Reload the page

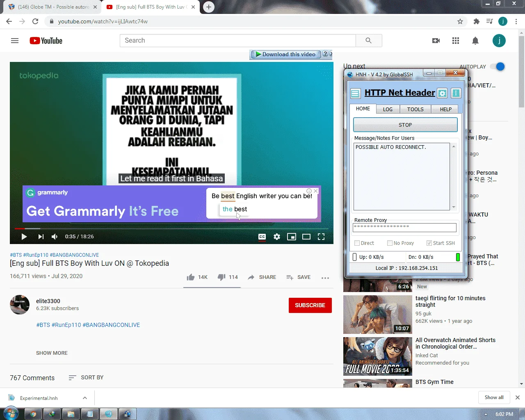pos(35,21)
